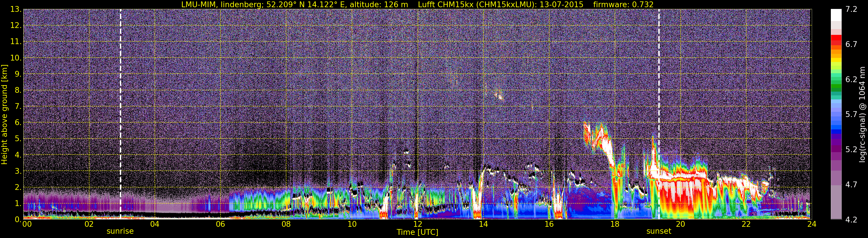This screenshot has width=868, height=238.
Task: Click the time axis tick '04'
Action: tap(155, 224)
